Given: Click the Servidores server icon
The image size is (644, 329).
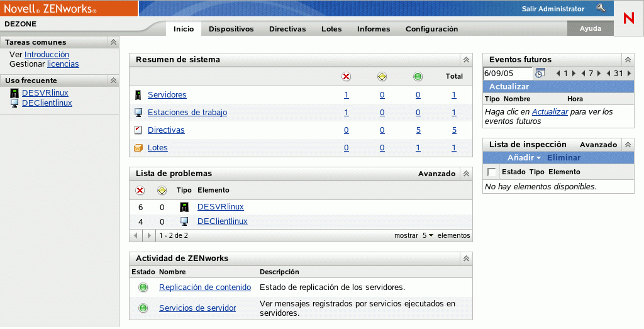Looking at the screenshot, I should 138,95.
